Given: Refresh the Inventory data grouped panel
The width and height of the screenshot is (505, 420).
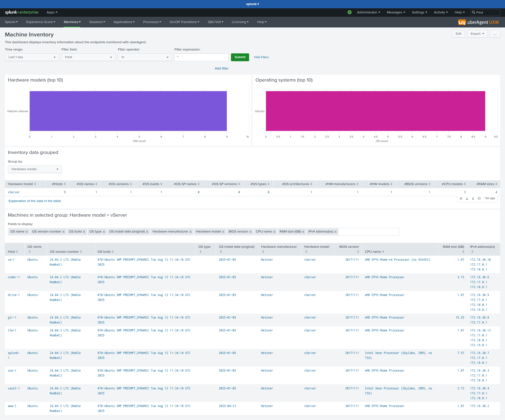Looking at the screenshot, I should (479, 198).
